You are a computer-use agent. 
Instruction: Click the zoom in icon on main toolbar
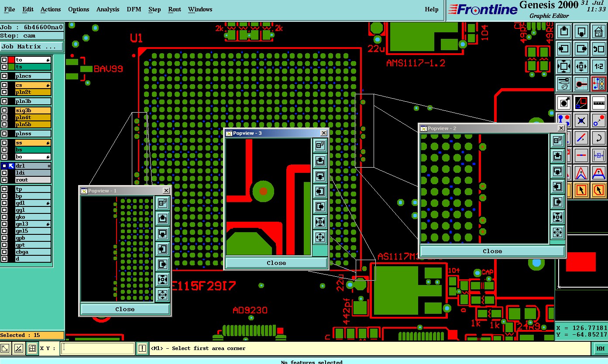pos(564,66)
